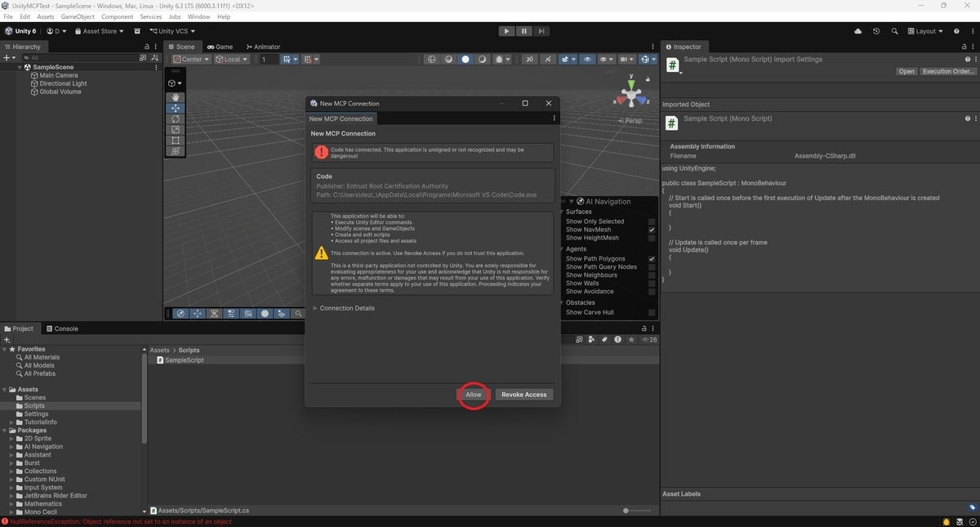980x527 pixels.
Task: Click the Step frame button
Action: 541,31
